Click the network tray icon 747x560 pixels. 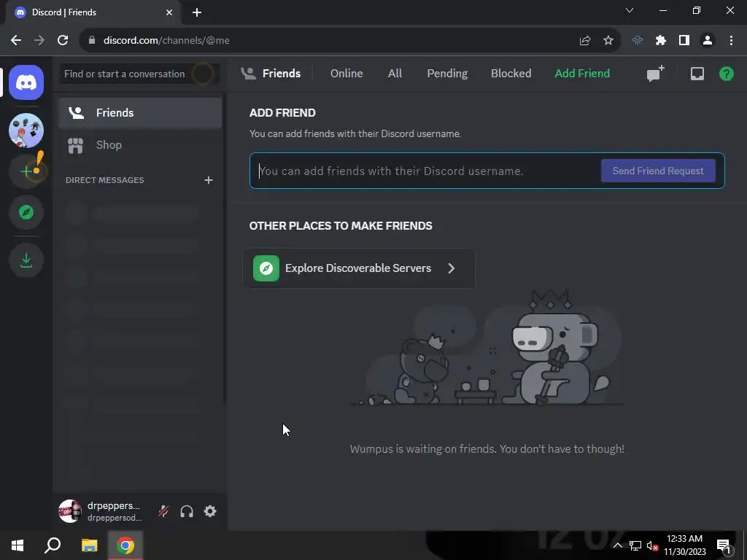point(635,545)
